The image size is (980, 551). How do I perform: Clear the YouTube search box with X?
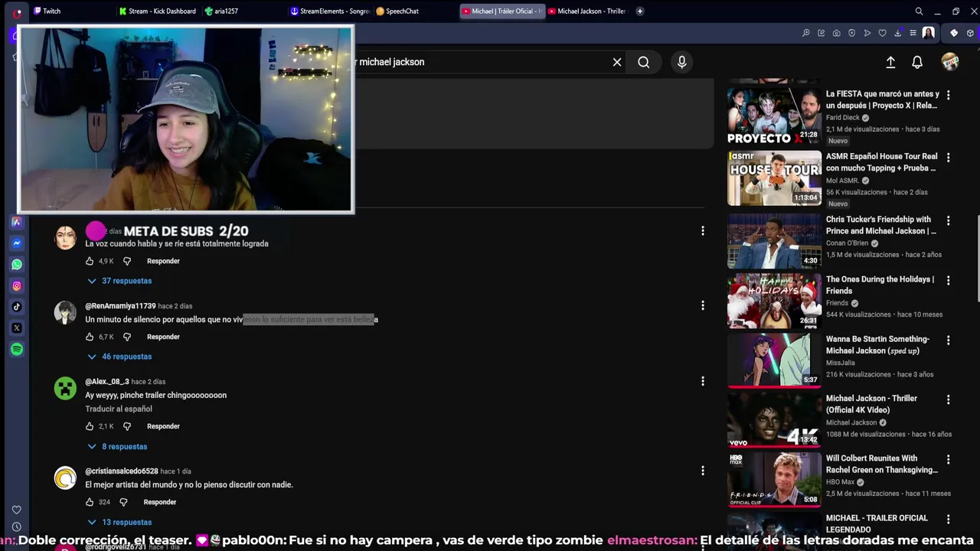pyautogui.click(x=617, y=62)
